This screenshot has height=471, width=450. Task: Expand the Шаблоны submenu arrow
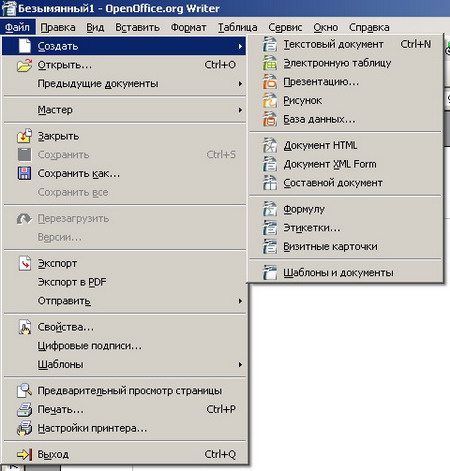click(240, 365)
